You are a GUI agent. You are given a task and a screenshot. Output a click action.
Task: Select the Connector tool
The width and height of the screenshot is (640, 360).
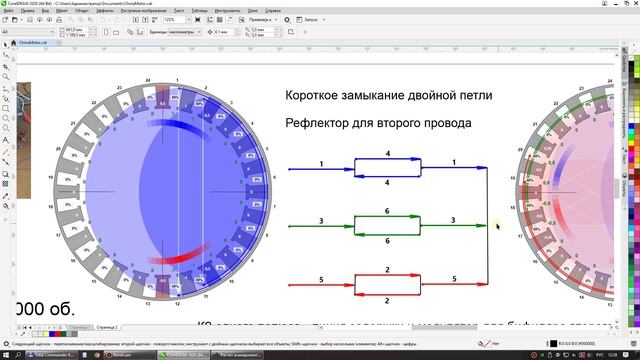click(x=6, y=162)
